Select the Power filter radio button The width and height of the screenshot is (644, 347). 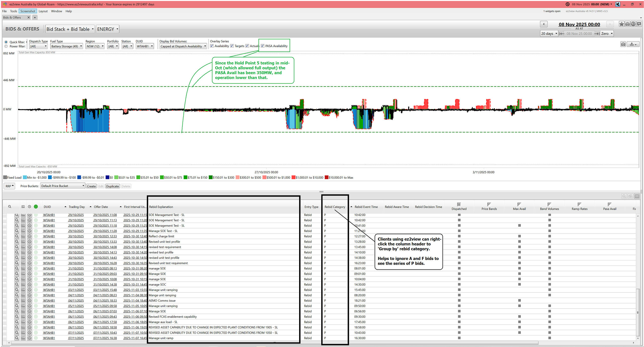pos(6,46)
